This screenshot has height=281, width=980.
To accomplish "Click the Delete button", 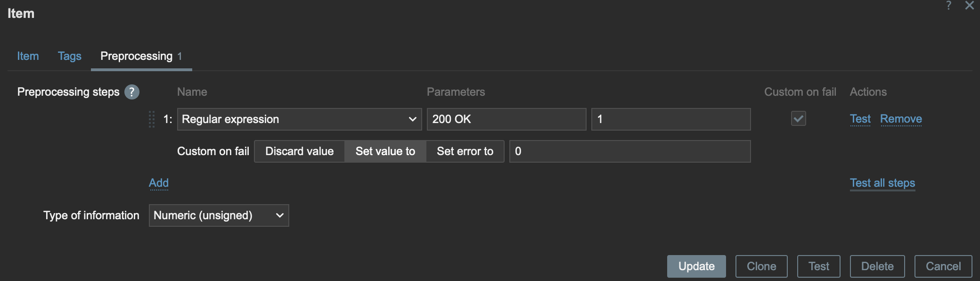I will tap(877, 266).
